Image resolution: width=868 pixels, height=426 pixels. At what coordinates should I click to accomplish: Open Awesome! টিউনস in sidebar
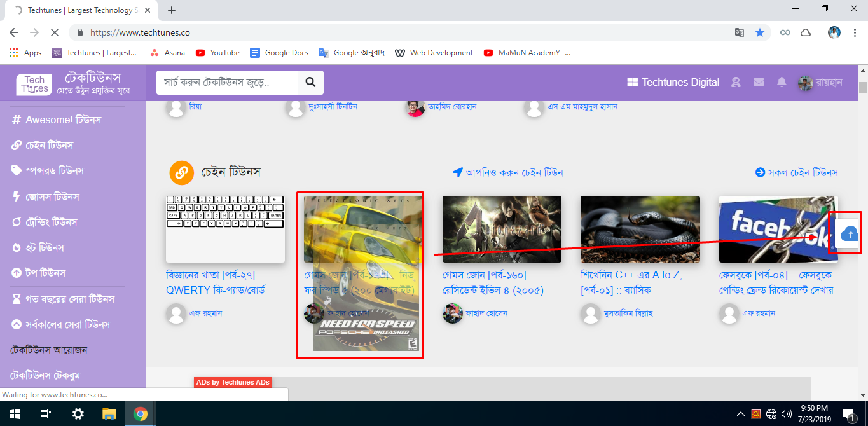56,120
